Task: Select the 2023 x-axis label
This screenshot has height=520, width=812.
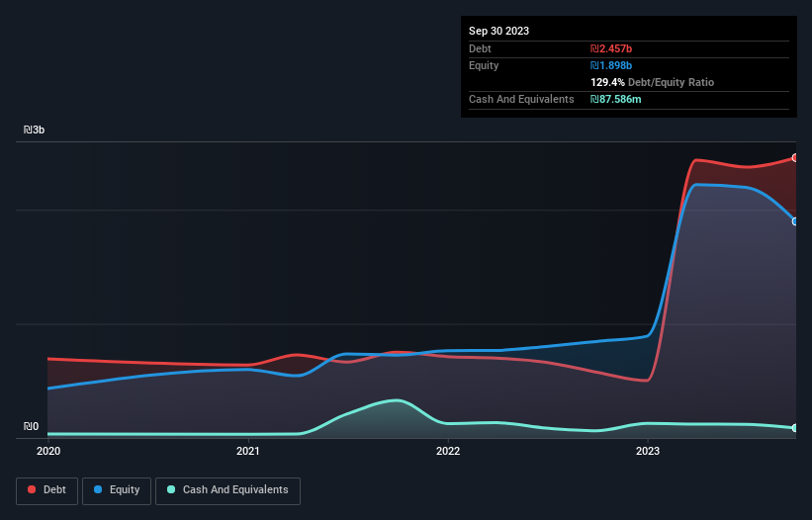Action: (648, 451)
